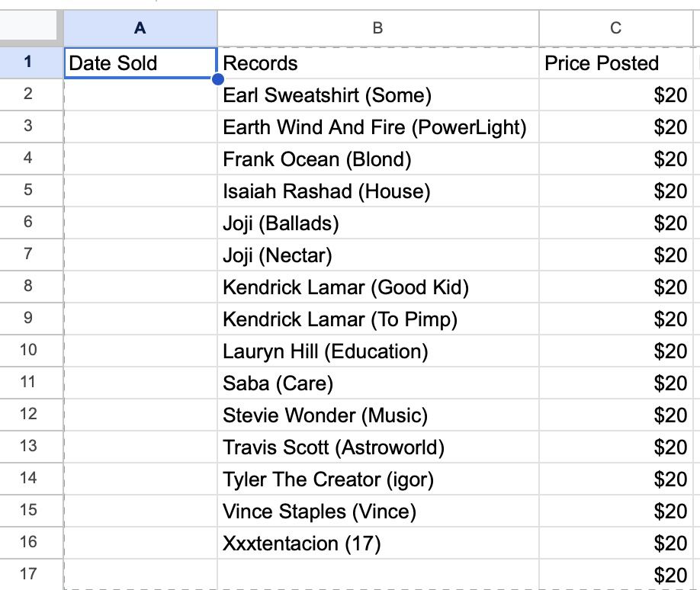
Task: Select the 'Date Sold' header cell
Action: click(x=140, y=63)
